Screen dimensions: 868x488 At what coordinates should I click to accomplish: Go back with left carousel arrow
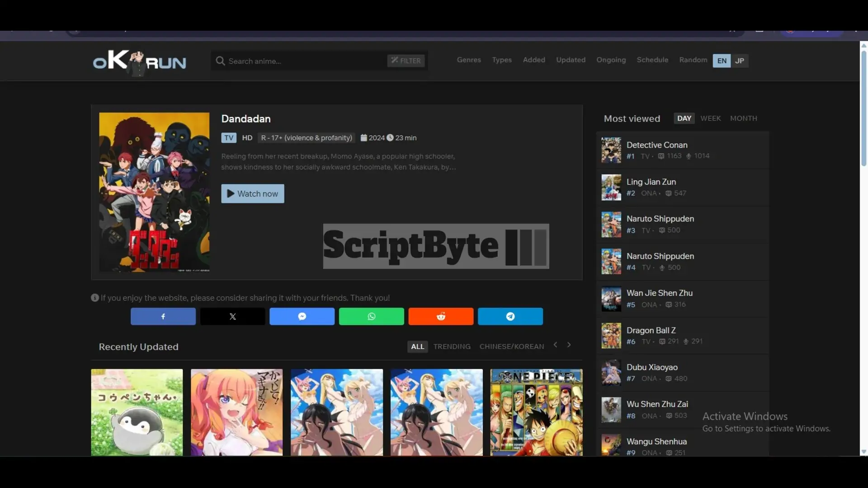click(555, 345)
